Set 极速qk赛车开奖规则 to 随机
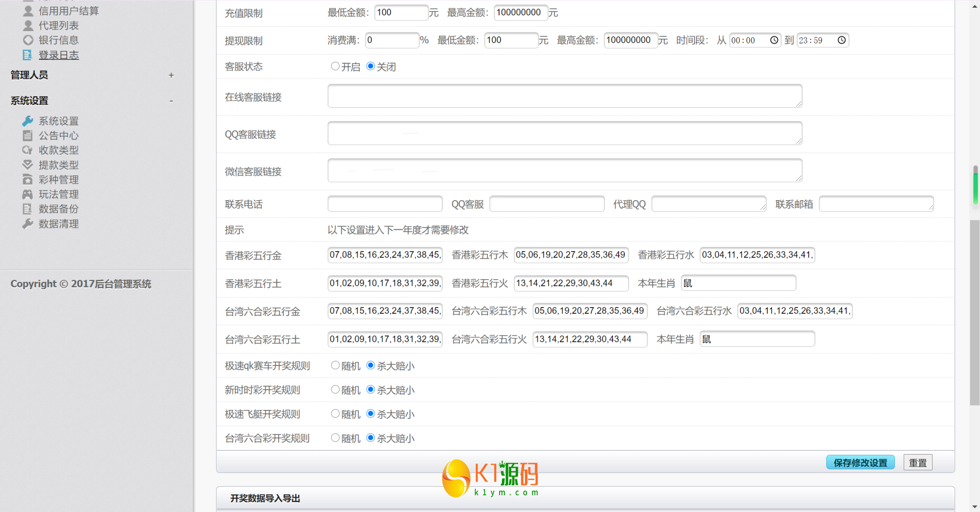980x512 pixels. pyautogui.click(x=335, y=365)
